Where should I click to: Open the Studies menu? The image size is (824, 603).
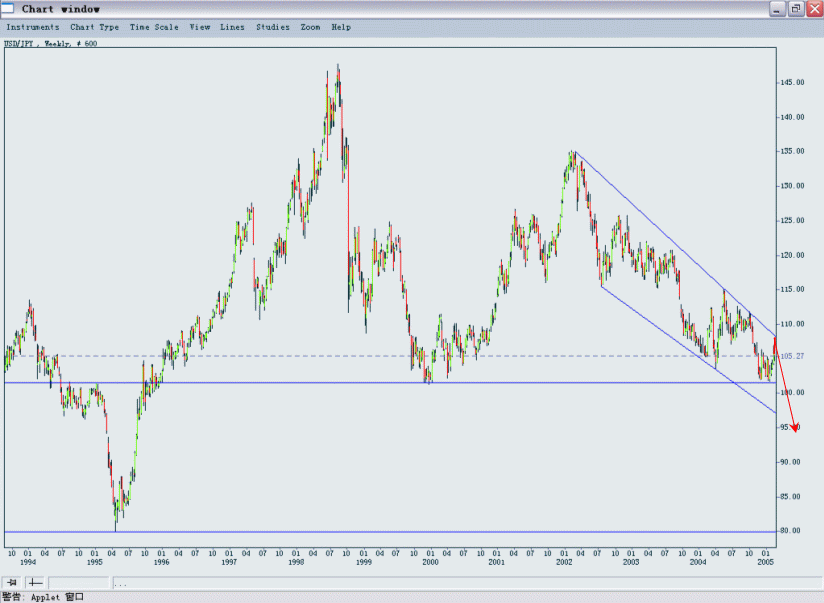click(273, 27)
